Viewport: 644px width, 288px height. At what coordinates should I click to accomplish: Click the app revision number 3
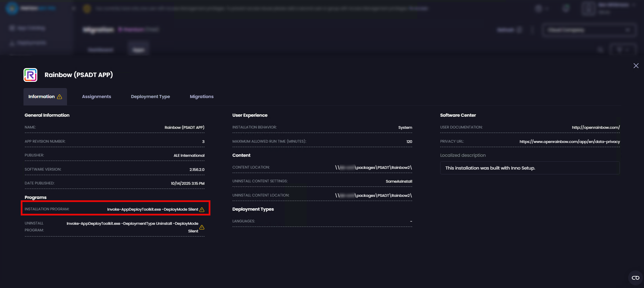click(203, 142)
